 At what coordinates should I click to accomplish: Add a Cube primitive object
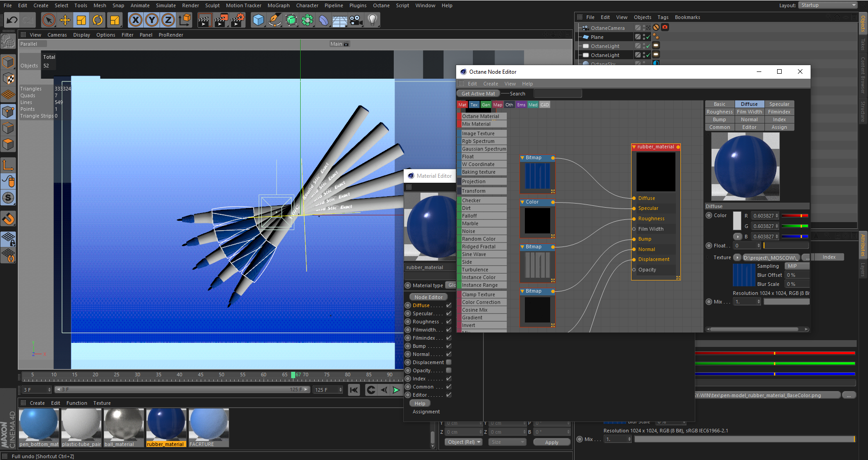(x=258, y=20)
